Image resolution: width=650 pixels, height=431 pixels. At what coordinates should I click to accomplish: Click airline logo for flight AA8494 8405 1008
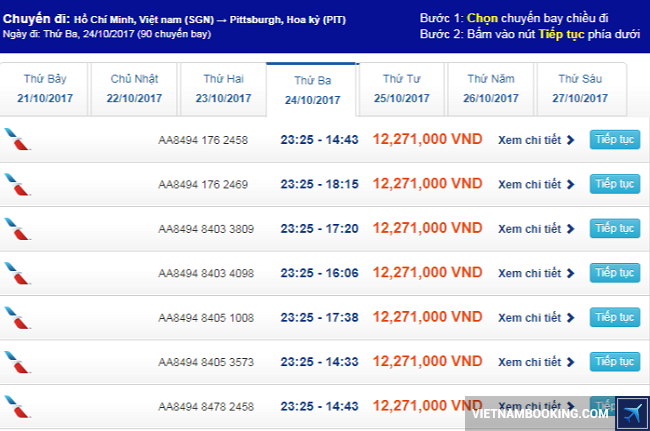point(16,317)
